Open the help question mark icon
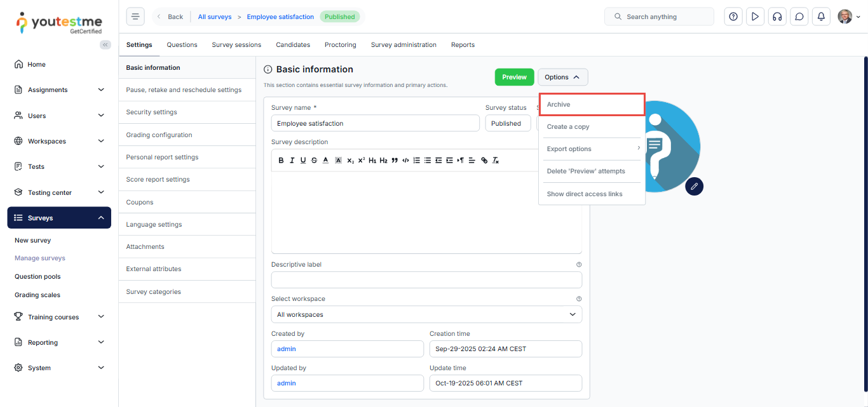The image size is (868, 407). 733,17
